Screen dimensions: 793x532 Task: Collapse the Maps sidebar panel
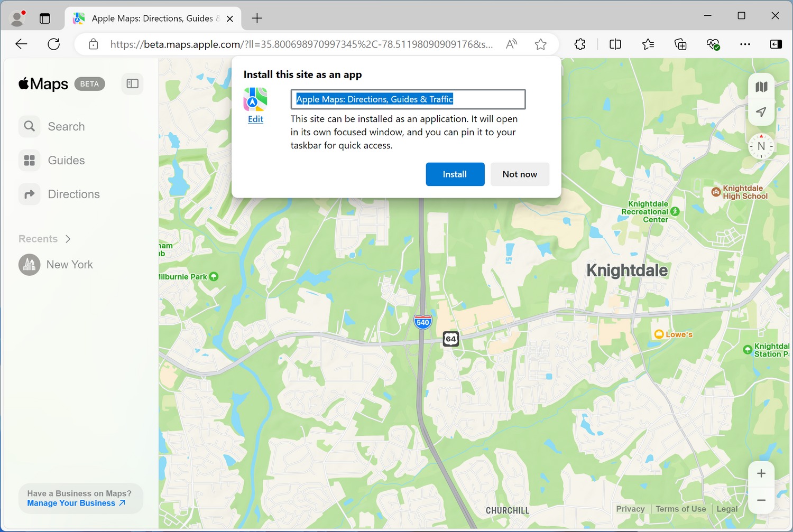click(x=133, y=83)
